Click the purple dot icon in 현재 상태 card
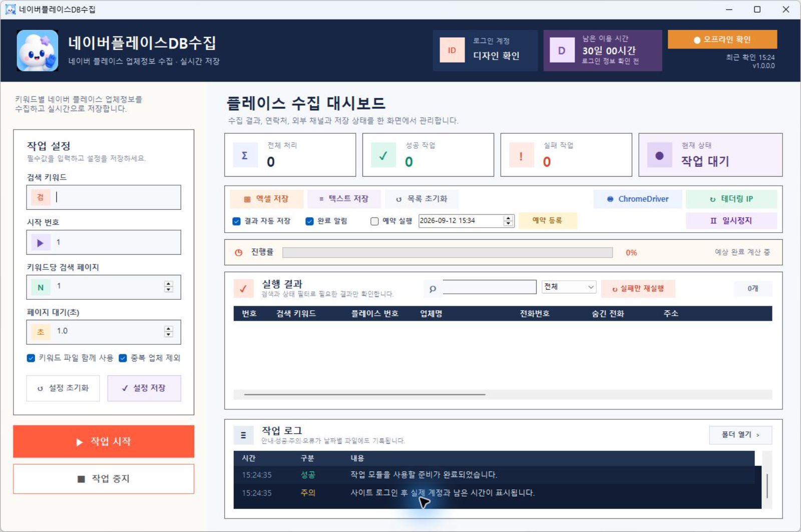Screen dimensions: 801x532 [x=659, y=155]
